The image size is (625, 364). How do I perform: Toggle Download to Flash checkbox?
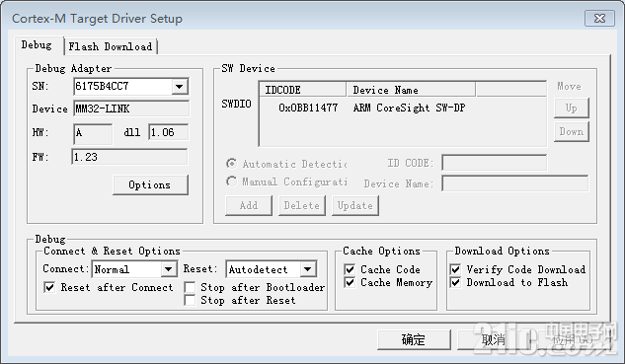(455, 282)
